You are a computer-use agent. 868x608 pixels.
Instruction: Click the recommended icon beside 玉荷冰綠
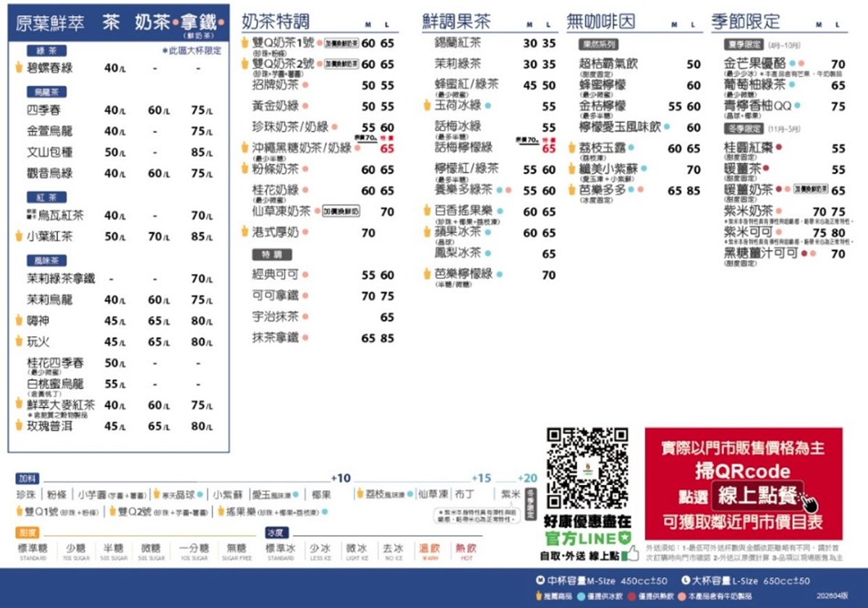coord(427,106)
